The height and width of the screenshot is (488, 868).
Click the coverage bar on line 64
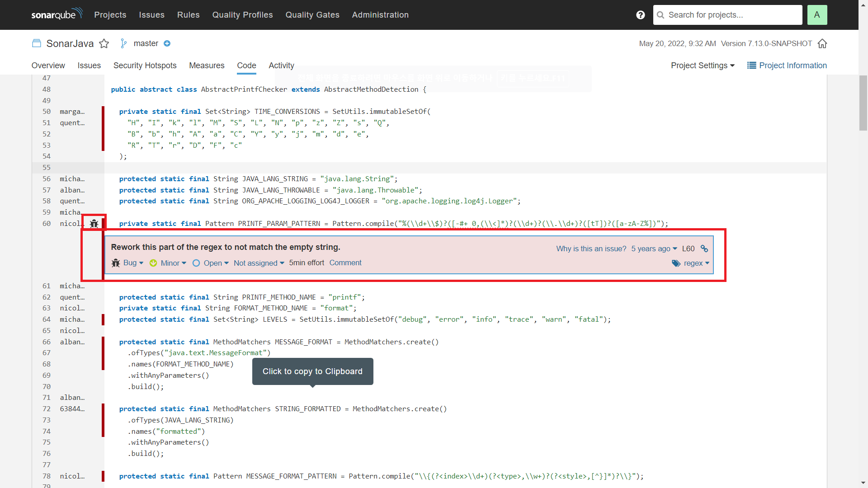click(x=103, y=319)
